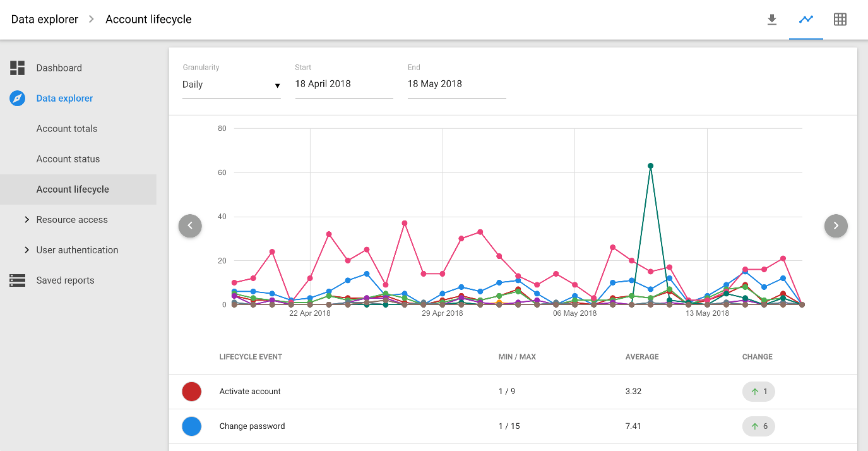868x451 pixels.
Task: Click the Dashboard icon in the sidebar
Action: pos(17,68)
